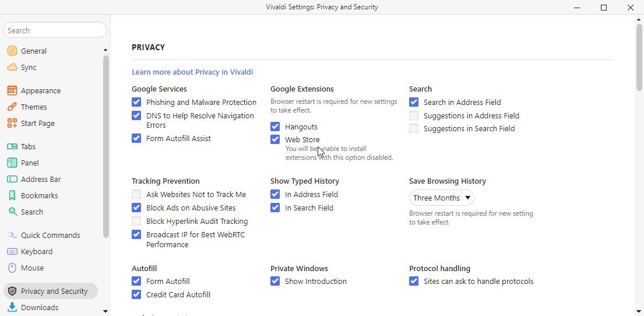Go to Address Bar settings
Viewport: 644px width, 316px height.
pos(41,179)
